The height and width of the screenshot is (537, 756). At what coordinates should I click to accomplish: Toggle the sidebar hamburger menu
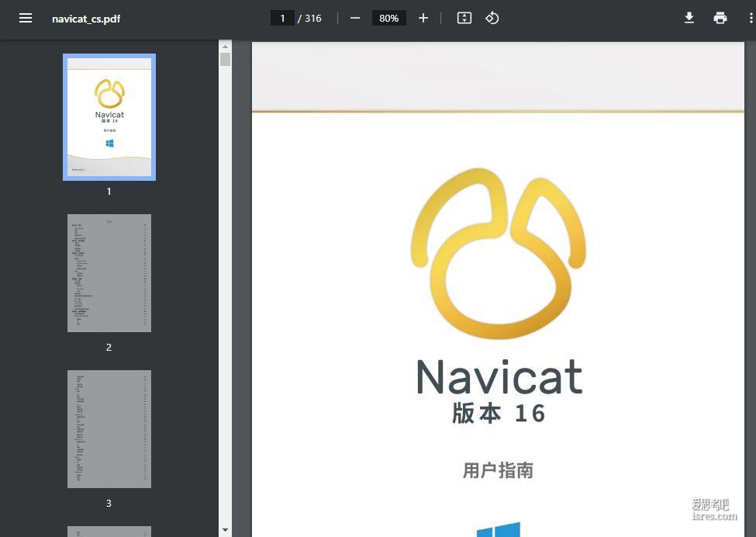pos(26,19)
